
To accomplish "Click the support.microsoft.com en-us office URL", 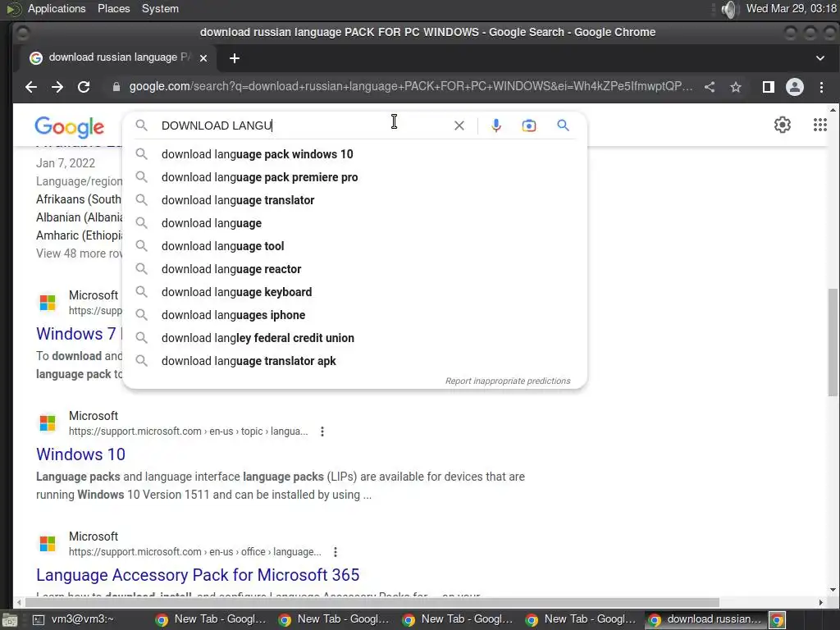I will click(x=195, y=552).
